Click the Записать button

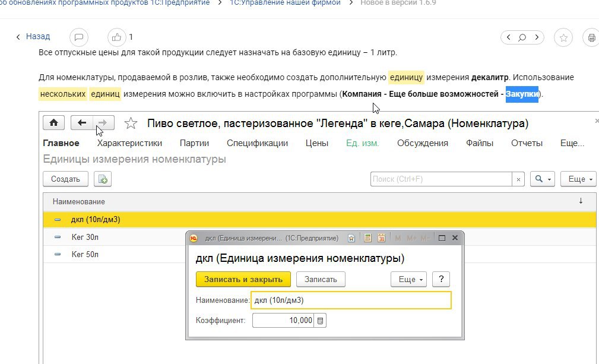tap(321, 279)
